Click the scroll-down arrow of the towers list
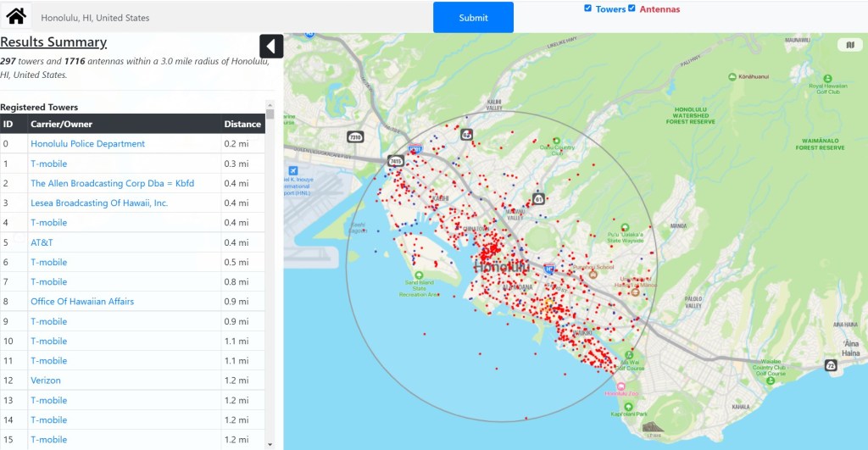The height and width of the screenshot is (450, 868). pos(270,444)
